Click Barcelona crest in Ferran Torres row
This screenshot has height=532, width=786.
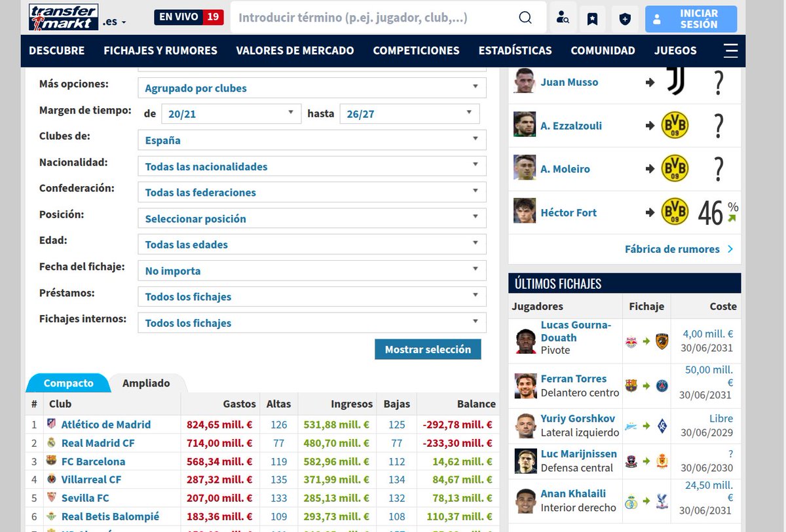[x=631, y=386]
